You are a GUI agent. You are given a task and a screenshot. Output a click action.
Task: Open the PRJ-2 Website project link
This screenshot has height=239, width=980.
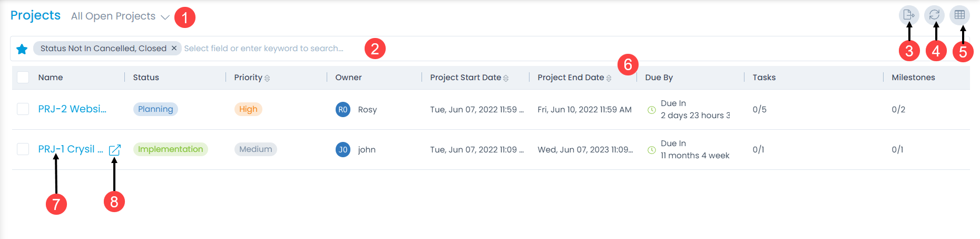72,109
